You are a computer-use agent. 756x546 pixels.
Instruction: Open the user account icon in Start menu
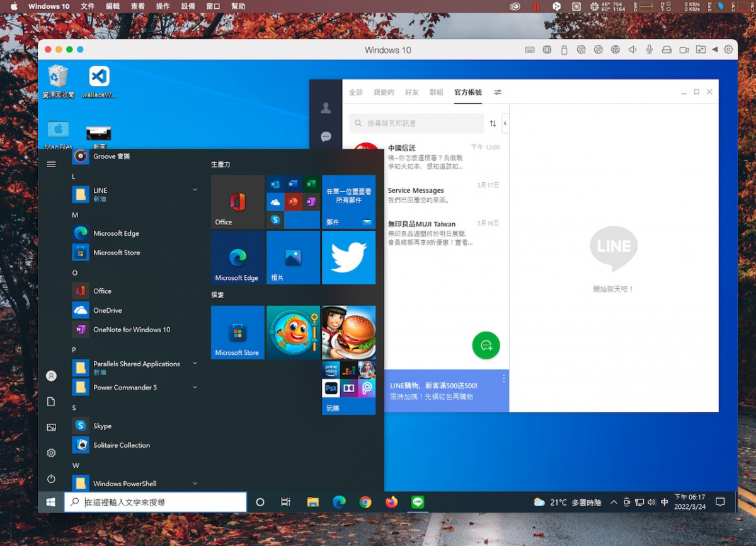point(51,376)
